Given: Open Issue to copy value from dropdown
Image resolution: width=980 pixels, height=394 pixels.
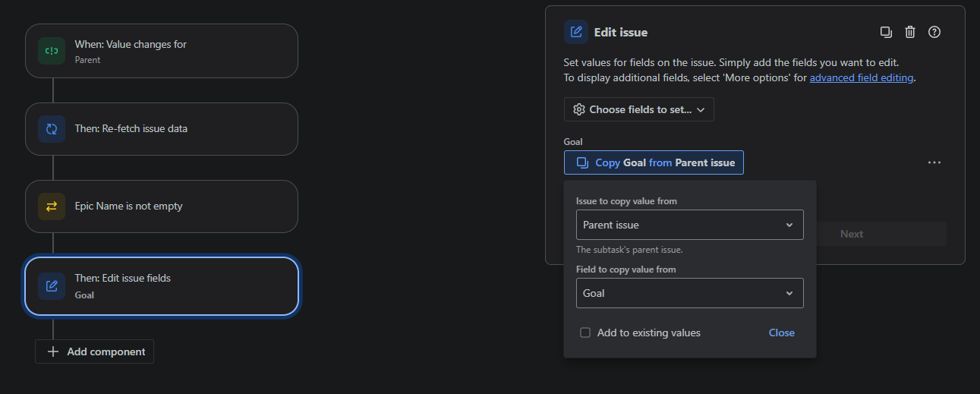Looking at the screenshot, I should (689, 225).
